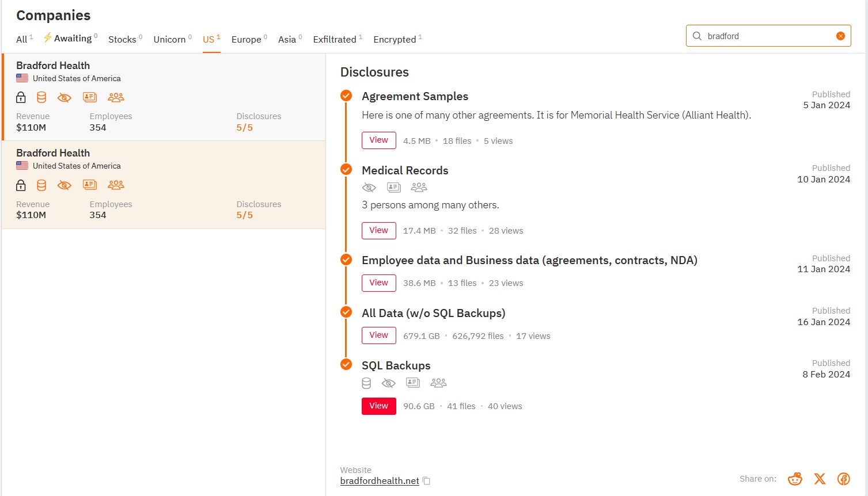Click the checkmark beside Medical Records
Screen dimensions: 868x496
[x=346, y=169]
